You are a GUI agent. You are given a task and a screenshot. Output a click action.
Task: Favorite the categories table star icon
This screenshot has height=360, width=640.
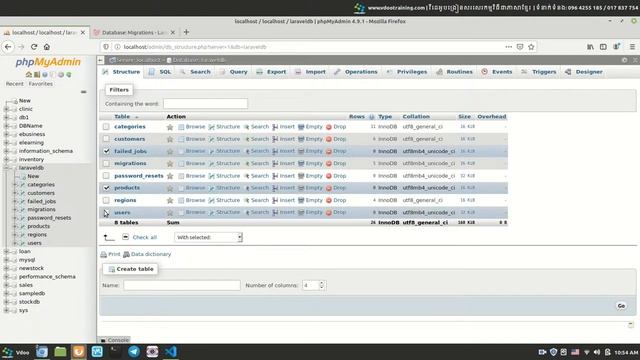pyautogui.click(x=170, y=127)
